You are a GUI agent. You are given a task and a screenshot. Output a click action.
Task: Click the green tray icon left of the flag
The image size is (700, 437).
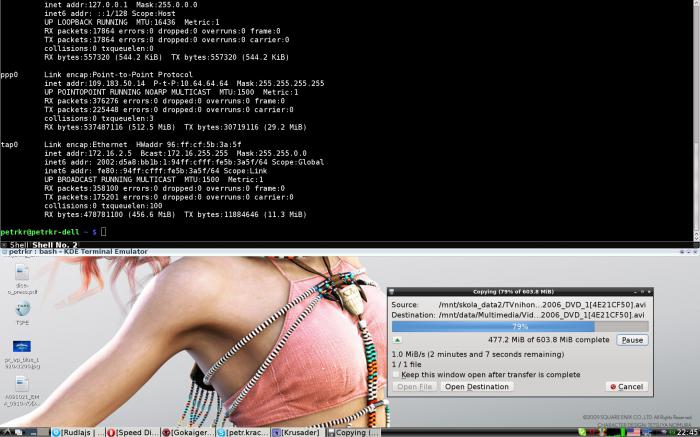(x=622, y=432)
